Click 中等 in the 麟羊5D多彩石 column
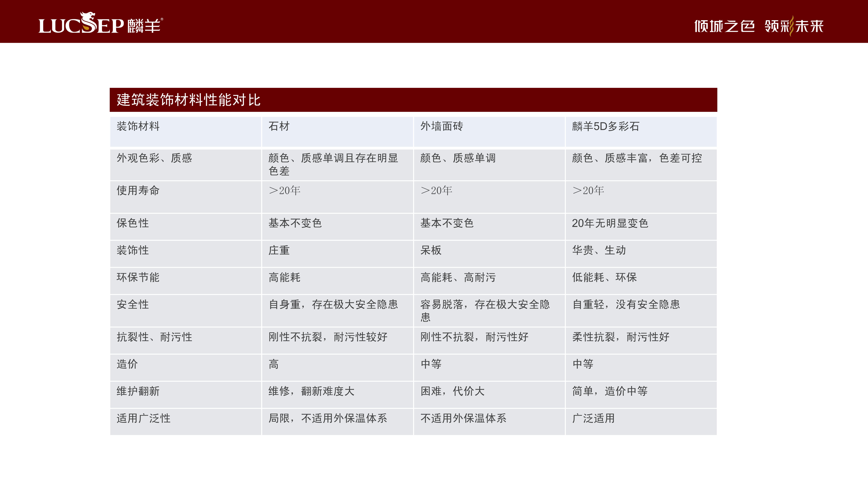This screenshot has height=488, width=868. coord(583,364)
